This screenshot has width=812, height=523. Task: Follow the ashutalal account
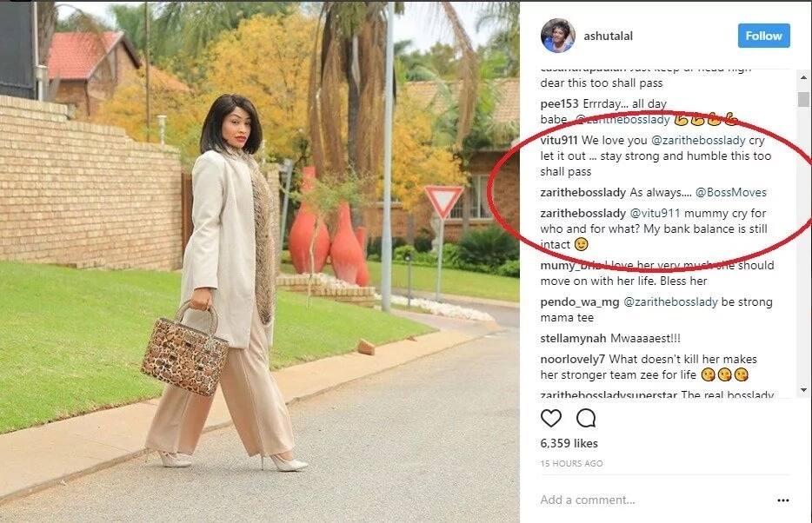pyautogui.click(x=764, y=36)
